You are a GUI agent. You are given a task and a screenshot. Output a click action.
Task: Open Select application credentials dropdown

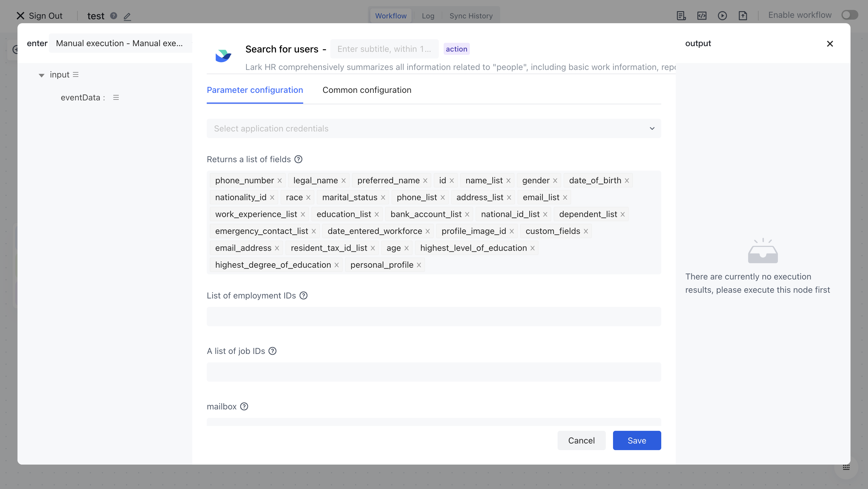434,129
